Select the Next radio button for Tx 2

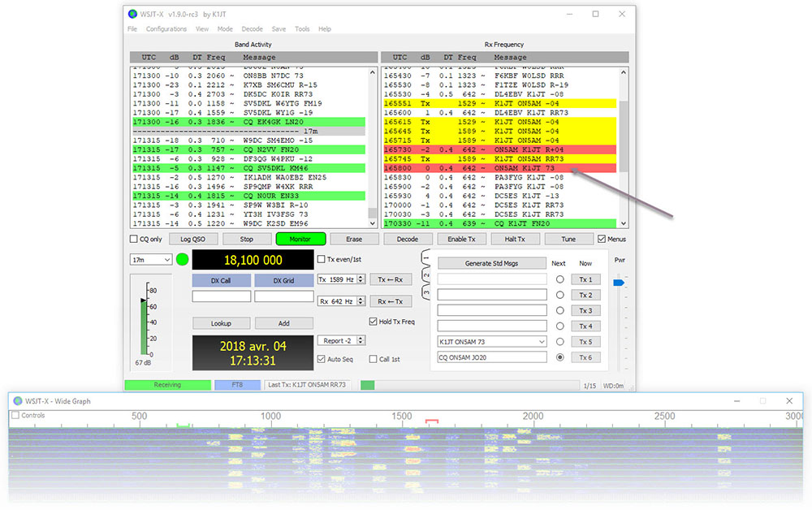559,295
